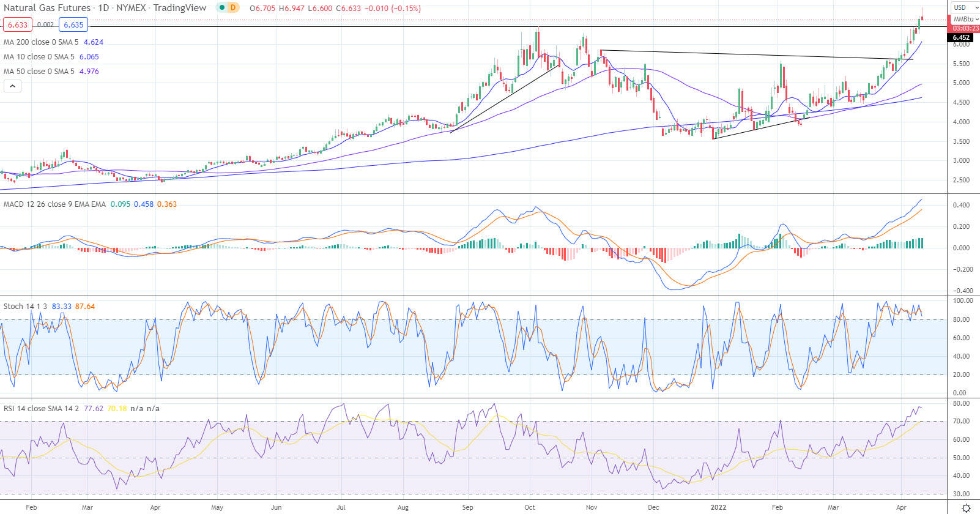Click the Nov label on time axis
Screen dimensions: 980x514
591,507
